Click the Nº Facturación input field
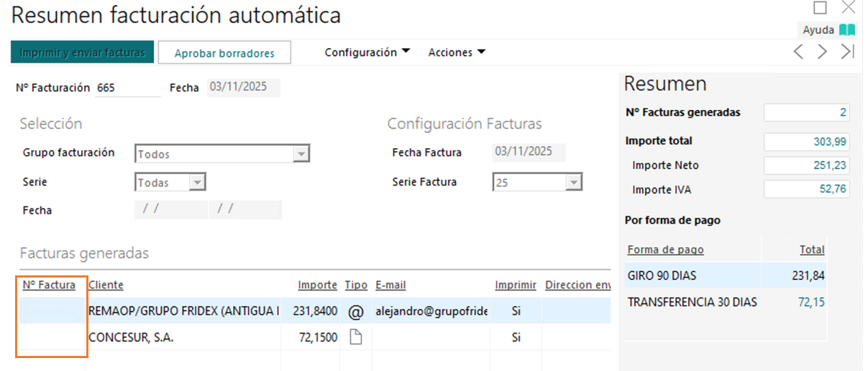Viewport: 868px width, 371px height. (x=127, y=88)
